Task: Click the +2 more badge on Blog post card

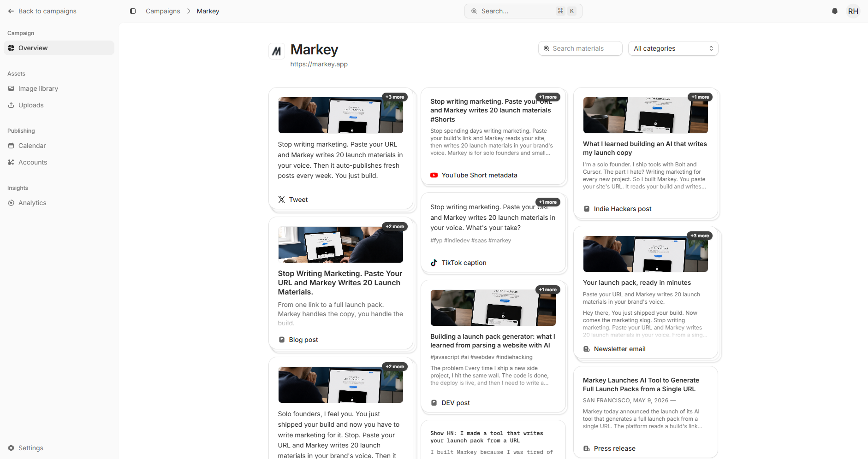Action: [x=395, y=226]
